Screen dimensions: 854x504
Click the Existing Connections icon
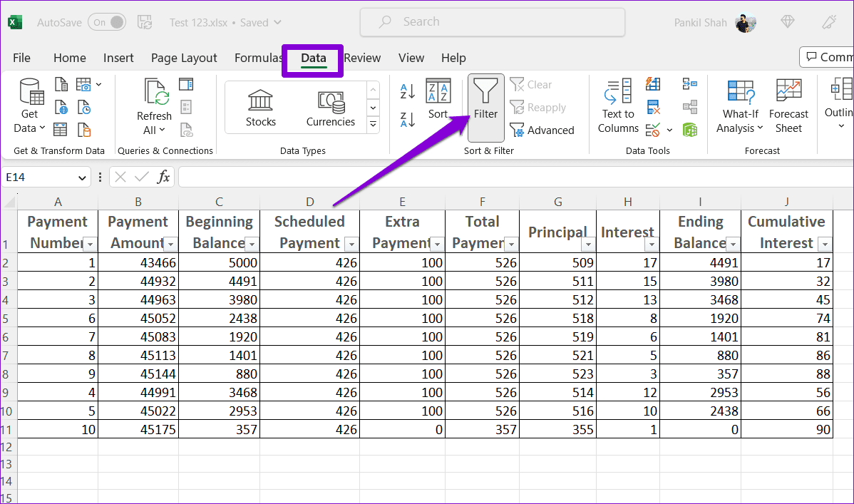[84, 130]
